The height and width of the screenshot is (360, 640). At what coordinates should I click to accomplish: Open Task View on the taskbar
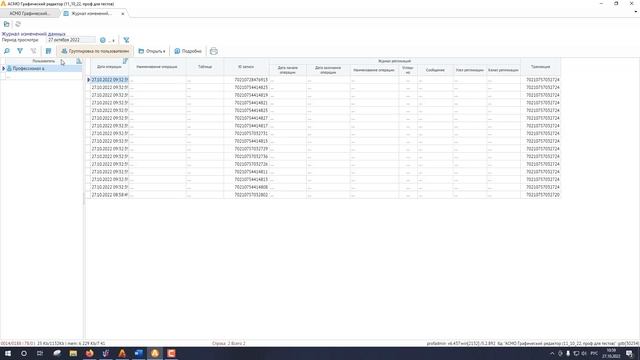point(40,353)
